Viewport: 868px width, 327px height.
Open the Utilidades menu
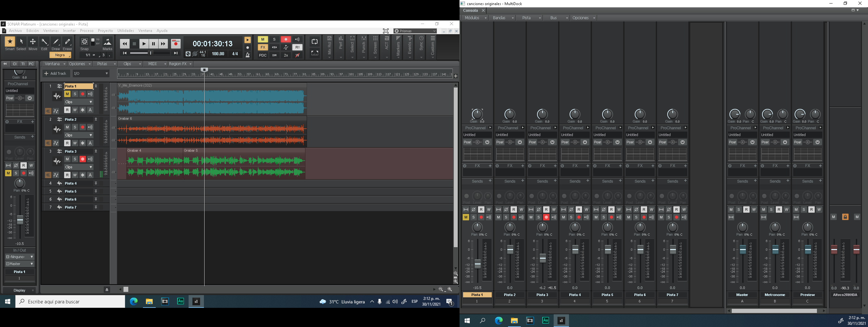point(126,31)
